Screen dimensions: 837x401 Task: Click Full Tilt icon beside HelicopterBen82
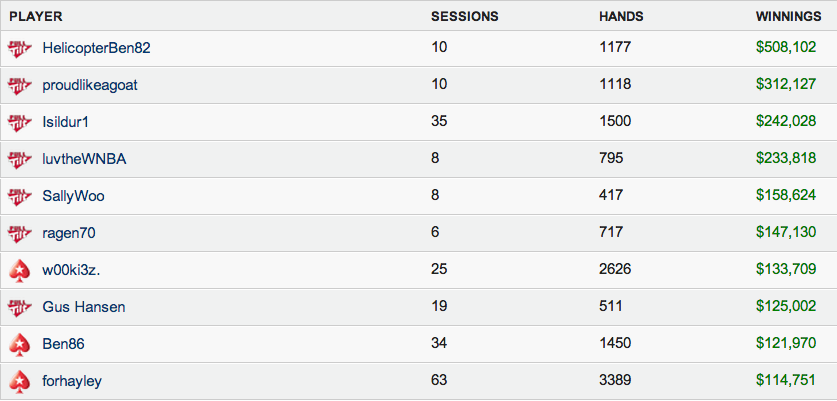tap(20, 49)
